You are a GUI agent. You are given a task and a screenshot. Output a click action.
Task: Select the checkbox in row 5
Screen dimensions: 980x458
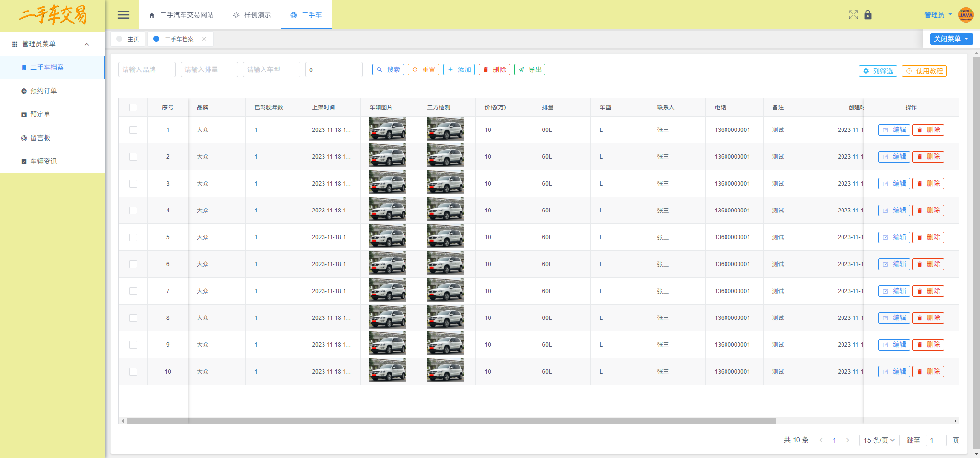133,237
